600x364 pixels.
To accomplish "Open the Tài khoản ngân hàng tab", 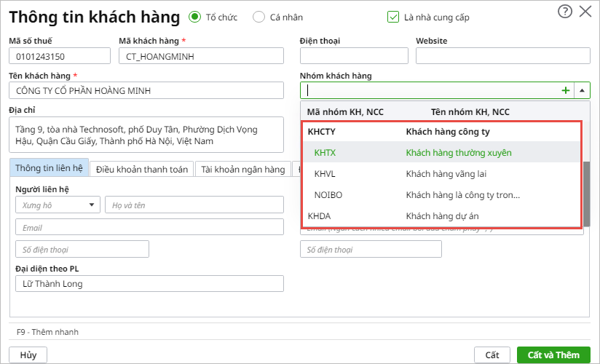I will [x=243, y=169].
